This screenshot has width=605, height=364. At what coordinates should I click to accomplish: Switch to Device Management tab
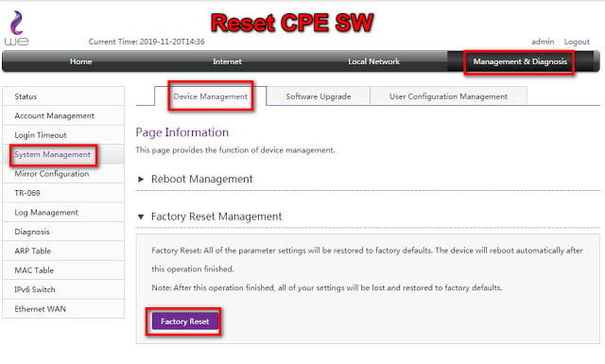(x=210, y=96)
